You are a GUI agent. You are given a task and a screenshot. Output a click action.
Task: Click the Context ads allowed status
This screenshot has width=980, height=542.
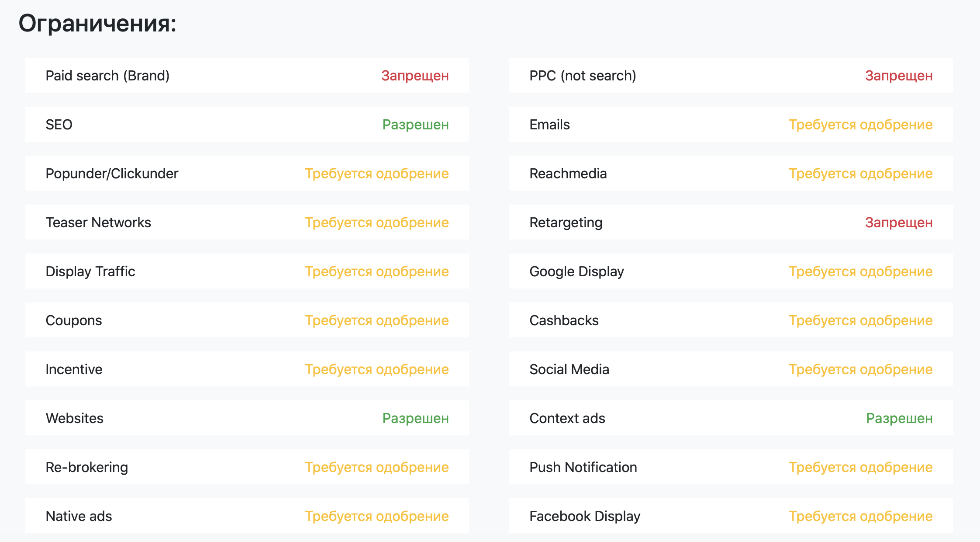(x=899, y=418)
